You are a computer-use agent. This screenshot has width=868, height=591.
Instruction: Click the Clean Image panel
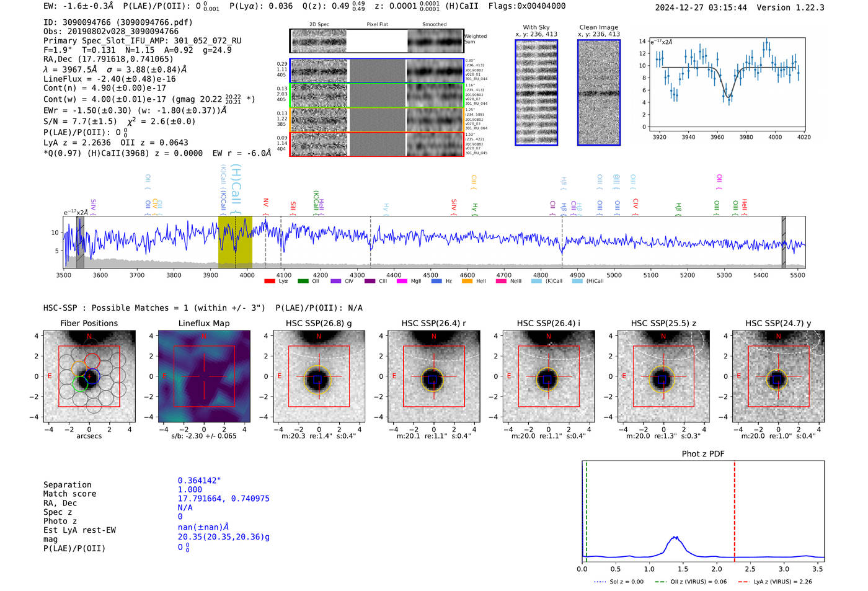pos(599,92)
